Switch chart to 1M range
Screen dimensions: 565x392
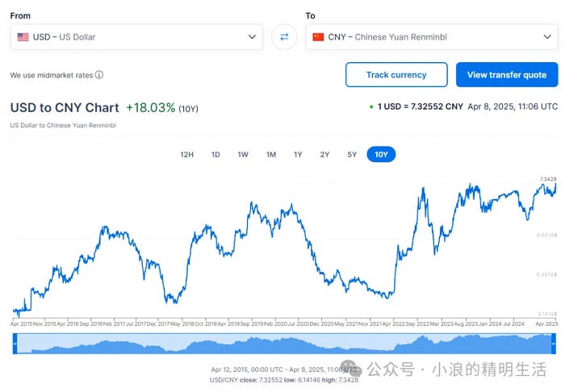271,154
